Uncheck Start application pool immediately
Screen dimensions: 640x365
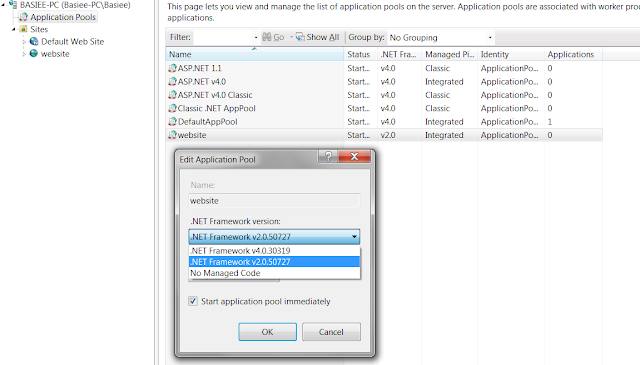point(193,301)
